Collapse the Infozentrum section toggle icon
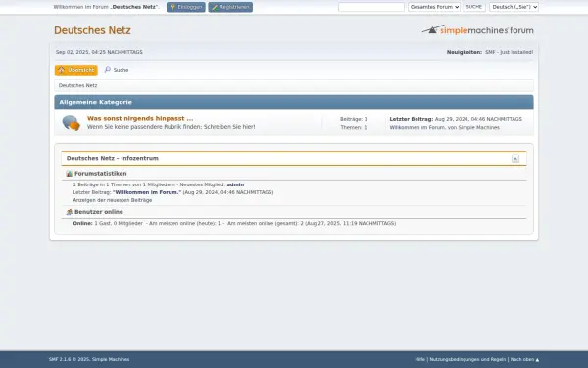The width and height of the screenshot is (588, 368). pyautogui.click(x=515, y=158)
